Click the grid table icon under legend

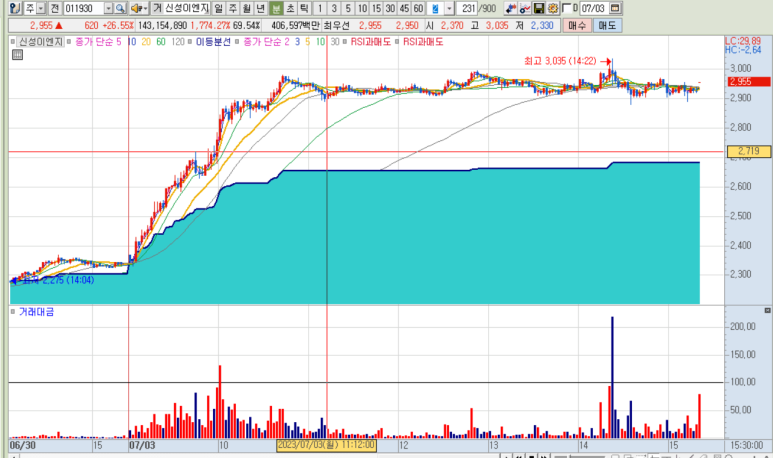point(17,55)
